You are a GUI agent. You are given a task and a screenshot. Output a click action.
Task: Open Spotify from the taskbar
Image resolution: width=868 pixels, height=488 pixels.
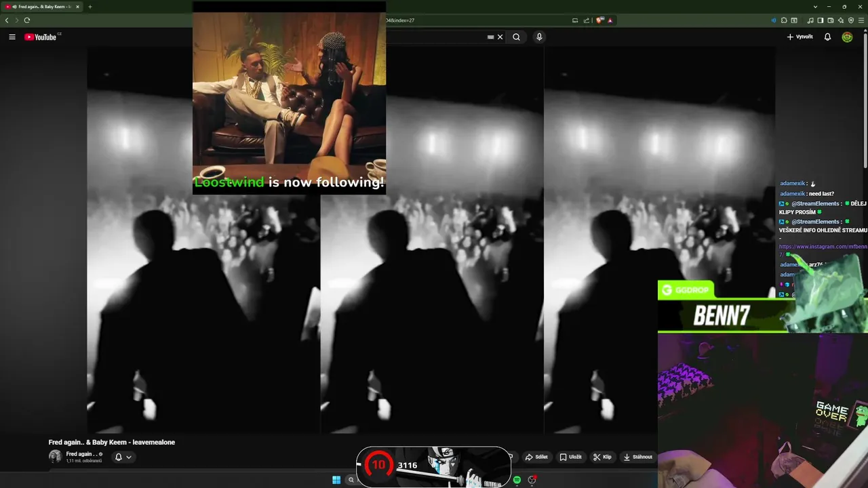517,480
